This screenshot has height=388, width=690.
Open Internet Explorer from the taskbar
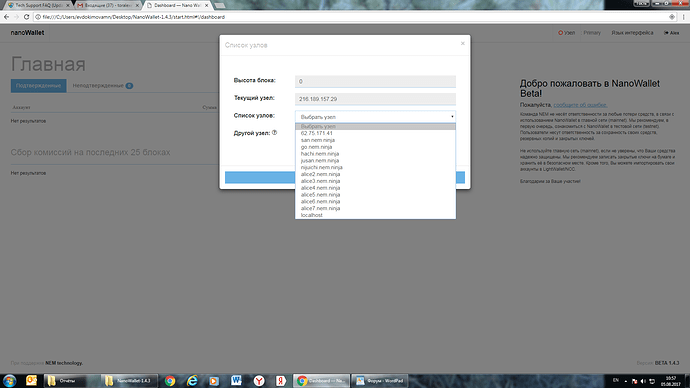192,381
